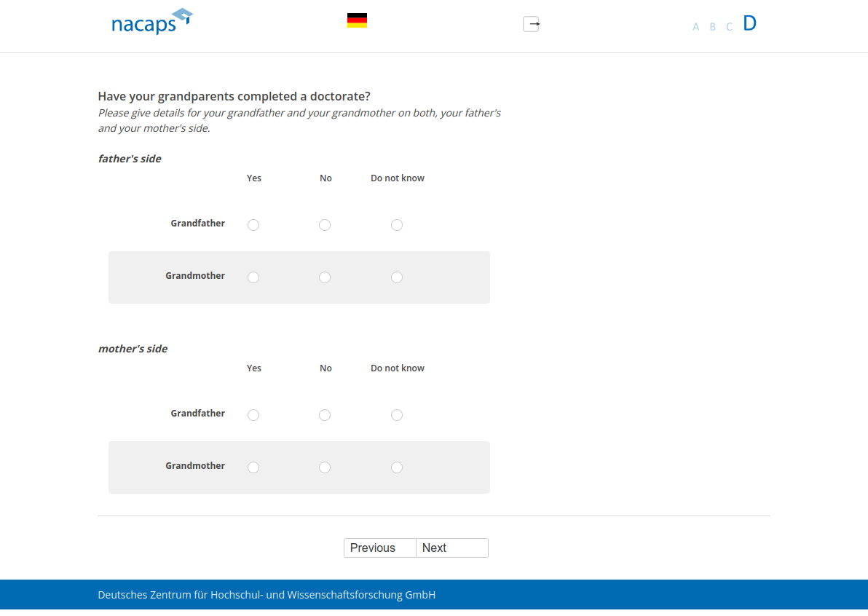Click the nacaps logo
The image size is (868, 616).
pyautogui.click(x=151, y=22)
